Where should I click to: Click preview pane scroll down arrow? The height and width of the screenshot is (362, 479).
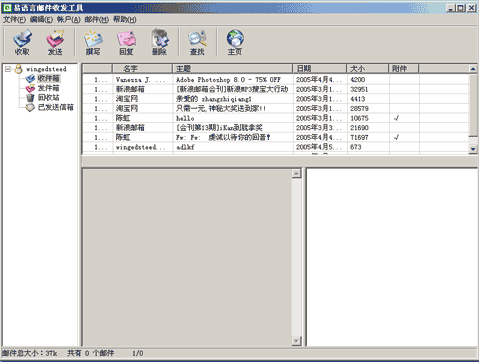(x=296, y=341)
